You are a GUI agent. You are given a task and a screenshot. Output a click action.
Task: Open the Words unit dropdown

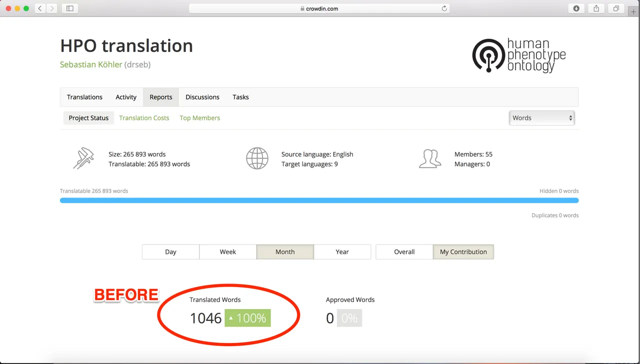[x=542, y=118]
